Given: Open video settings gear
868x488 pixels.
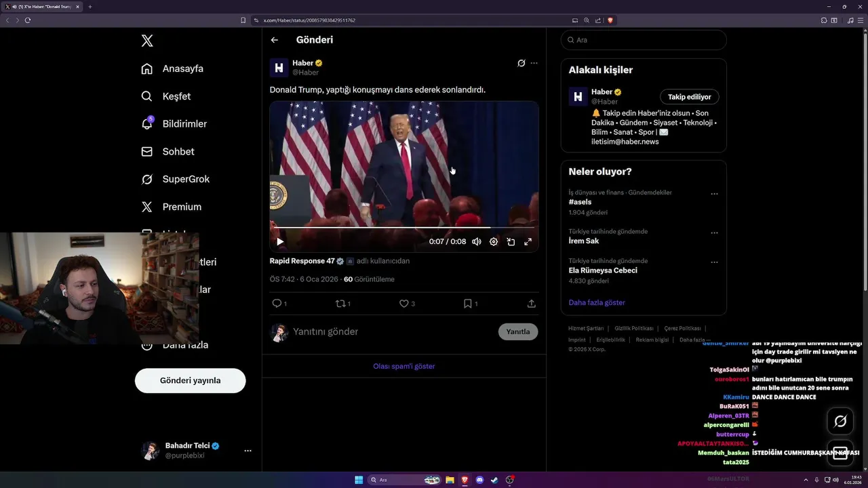Looking at the screenshot, I should (x=494, y=241).
